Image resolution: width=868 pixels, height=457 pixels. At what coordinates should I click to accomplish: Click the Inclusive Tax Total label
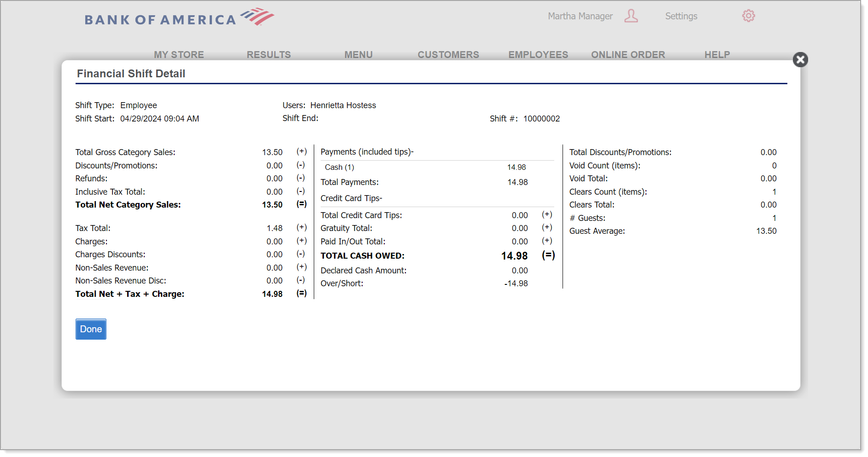click(x=110, y=192)
